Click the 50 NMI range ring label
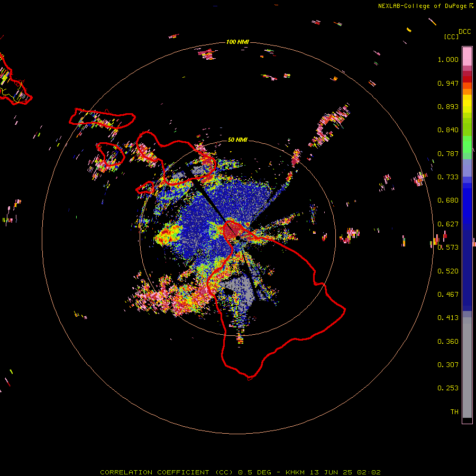 (237, 140)
